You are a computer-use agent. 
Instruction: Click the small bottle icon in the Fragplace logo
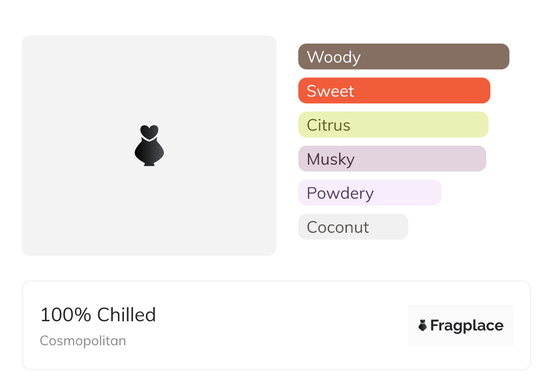(x=423, y=325)
